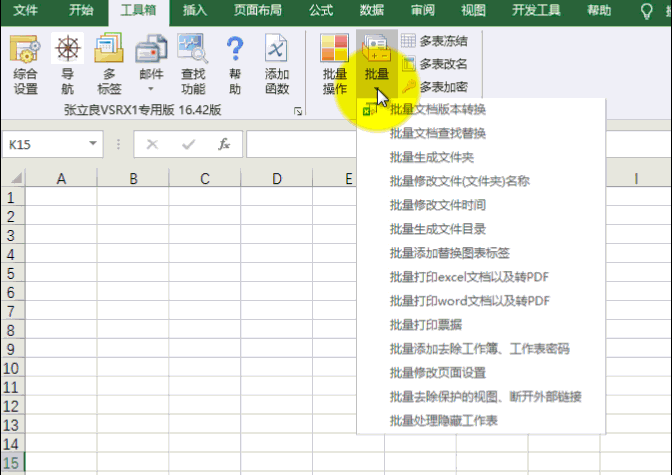Open the ribbon group dialog launcher

[x=297, y=112]
